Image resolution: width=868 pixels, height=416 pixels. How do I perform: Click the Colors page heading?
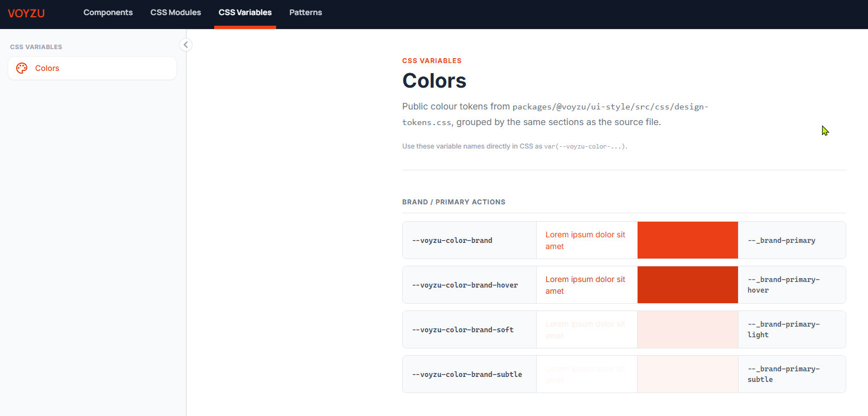435,80
